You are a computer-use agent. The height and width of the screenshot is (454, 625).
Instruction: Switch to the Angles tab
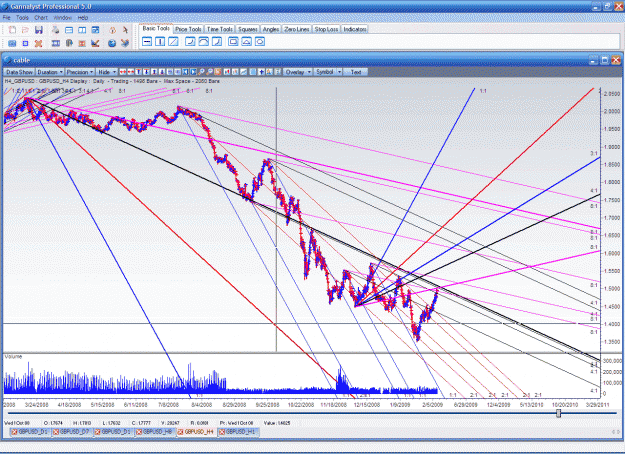coord(271,29)
